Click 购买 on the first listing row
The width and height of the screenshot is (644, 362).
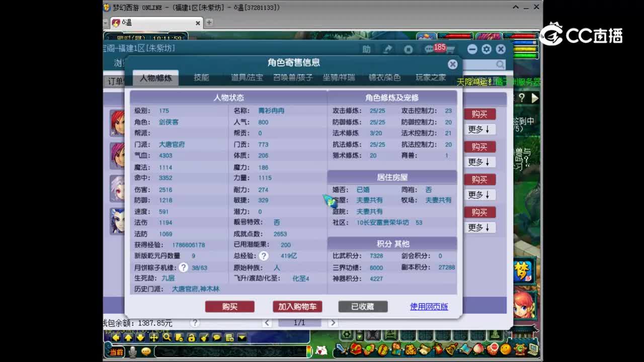point(479,114)
